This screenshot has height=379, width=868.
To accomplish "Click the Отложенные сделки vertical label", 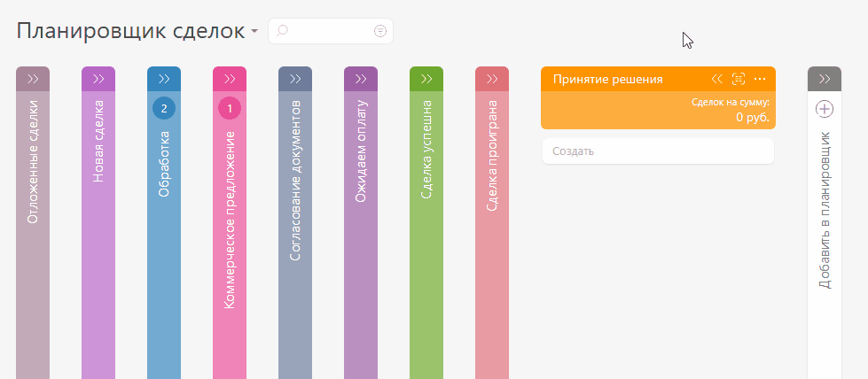I will [33, 162].
